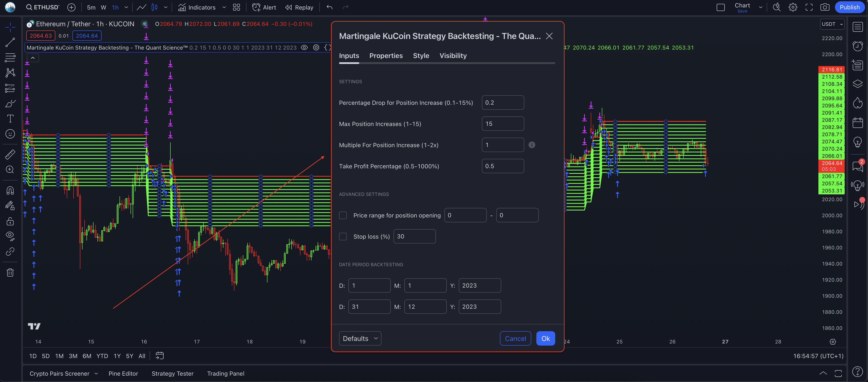Select the 1M time range
The width and height of the screenshot is (868, 382).
(59, 356)
